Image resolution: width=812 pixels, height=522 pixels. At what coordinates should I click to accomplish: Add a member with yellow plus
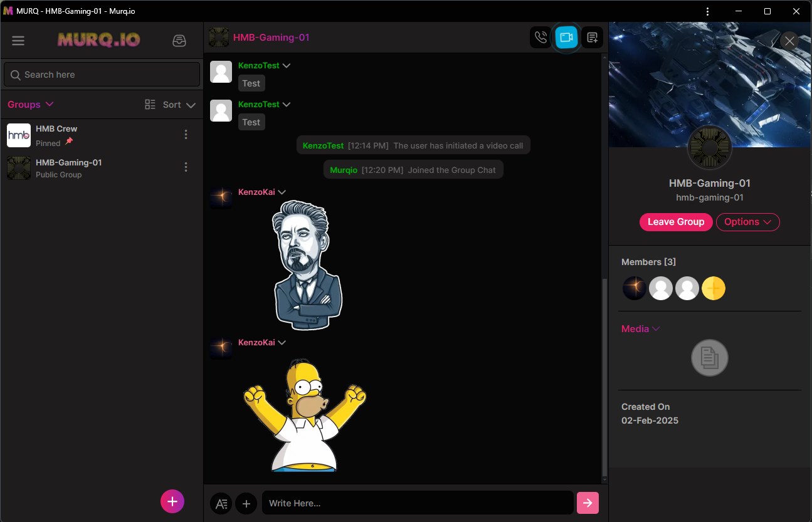click(x=714, y=288)
